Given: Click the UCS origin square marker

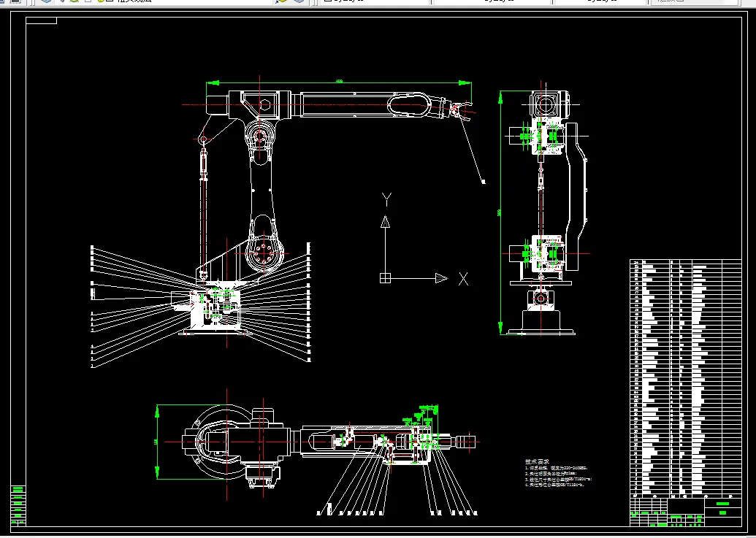Looking at the screenshot, I should tap(385, 278).
